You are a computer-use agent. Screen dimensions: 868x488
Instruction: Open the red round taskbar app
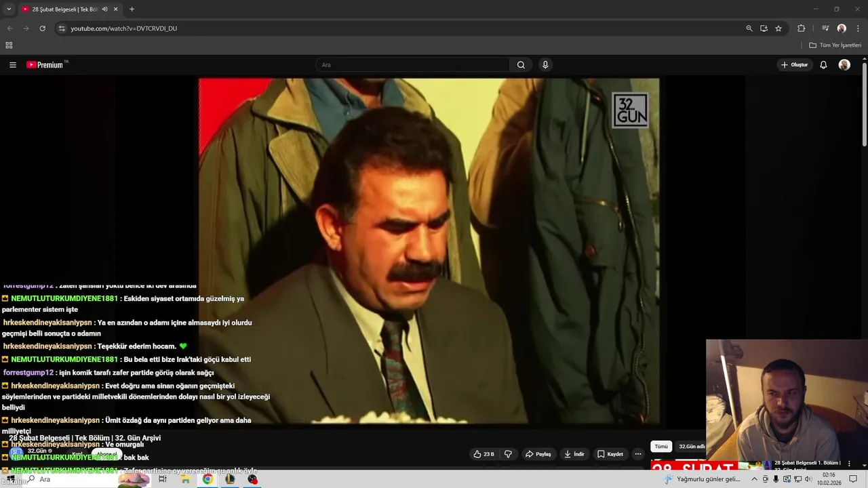coord(252,479)
